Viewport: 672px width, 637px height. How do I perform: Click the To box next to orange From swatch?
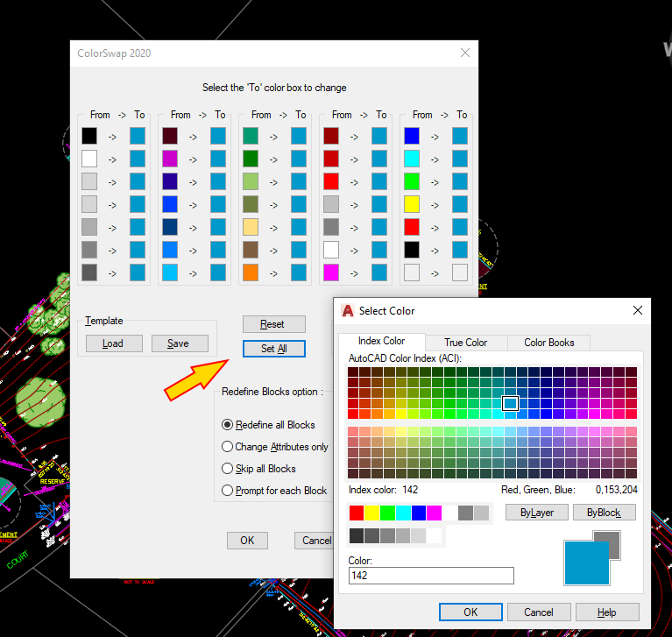[x=299, y=272]
